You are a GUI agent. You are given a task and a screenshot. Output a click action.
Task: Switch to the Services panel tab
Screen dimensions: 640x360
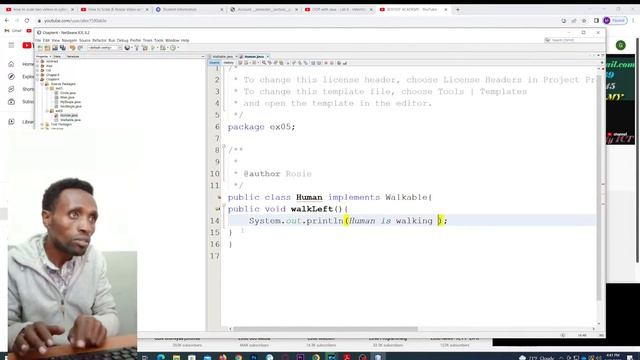tap(73, 56)
